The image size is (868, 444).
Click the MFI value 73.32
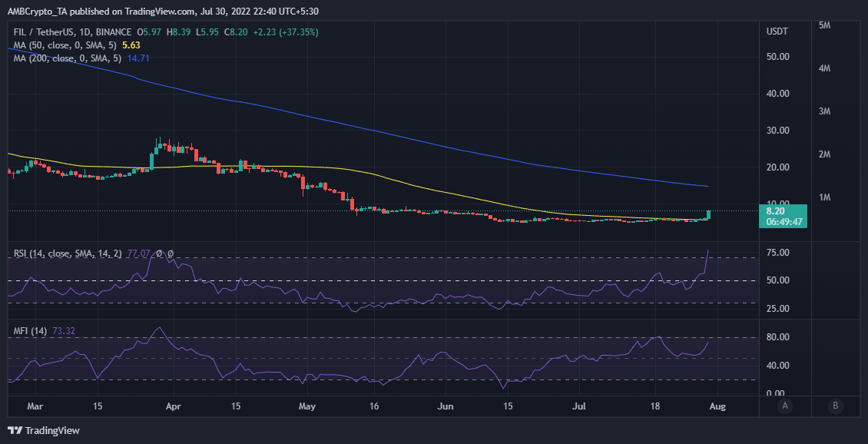click(x=65, y=331)
